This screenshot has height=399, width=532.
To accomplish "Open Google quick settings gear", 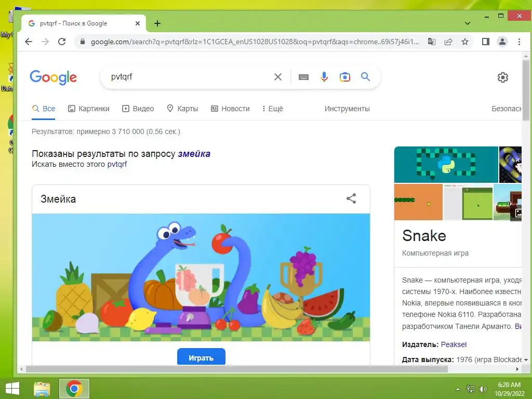I will tap(503, 77).
